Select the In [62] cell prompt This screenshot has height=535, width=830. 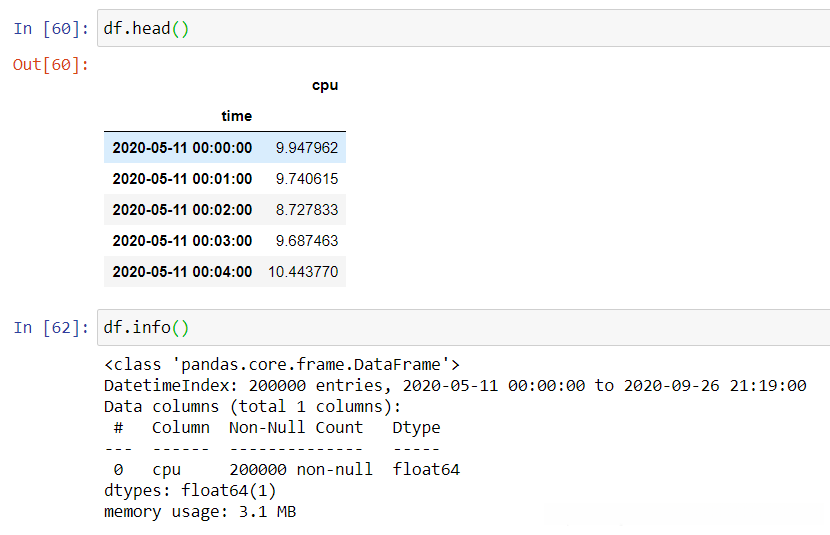[51, 327]
